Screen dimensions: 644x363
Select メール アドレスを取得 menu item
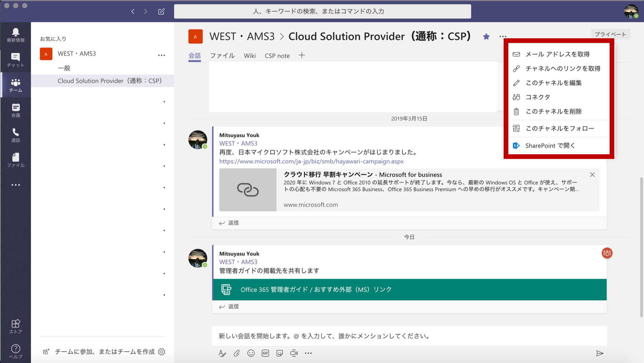(559, 54)
